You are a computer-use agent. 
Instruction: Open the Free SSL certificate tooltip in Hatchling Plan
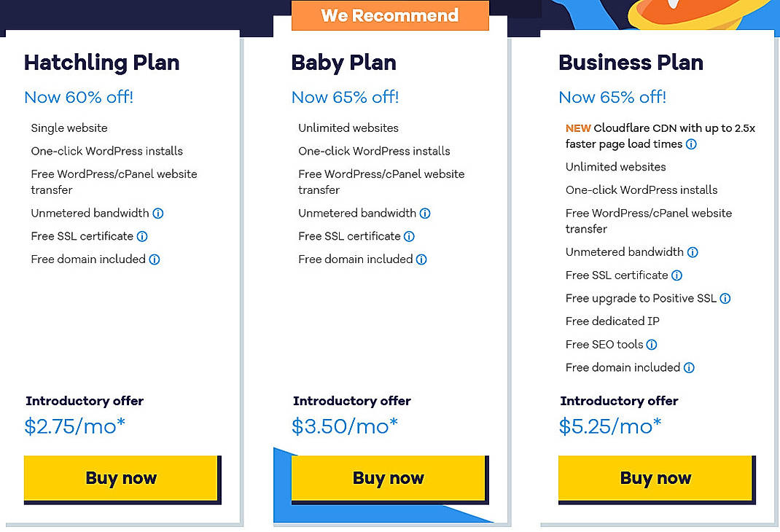141,236
